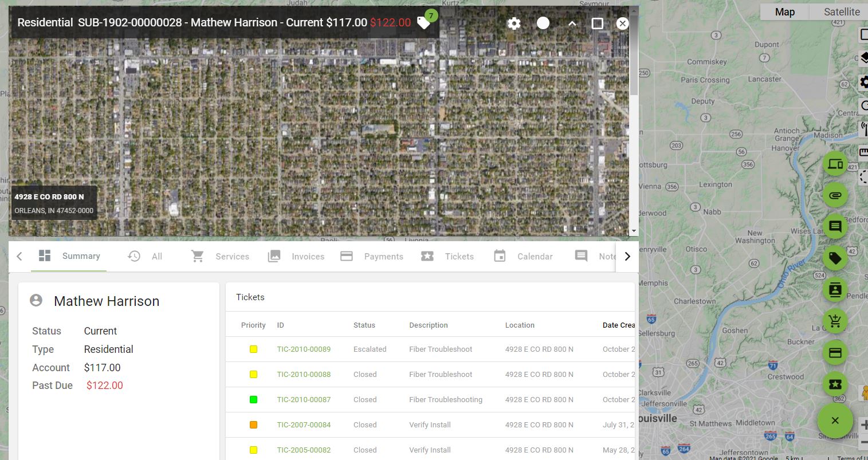Open the Invoices tab
The image size is (868, 460).
point(296,257)
